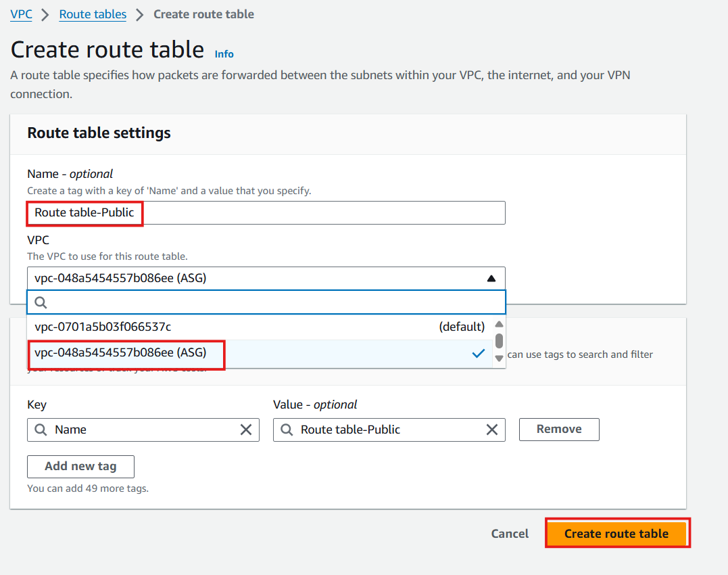728x575 pixels.
Task: Open the VPC breadcrumb link
Action: coord(20,14)
